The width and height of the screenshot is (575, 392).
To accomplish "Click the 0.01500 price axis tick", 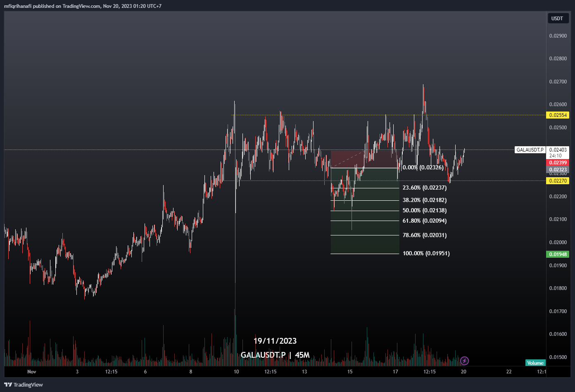I will click(558, 357).
